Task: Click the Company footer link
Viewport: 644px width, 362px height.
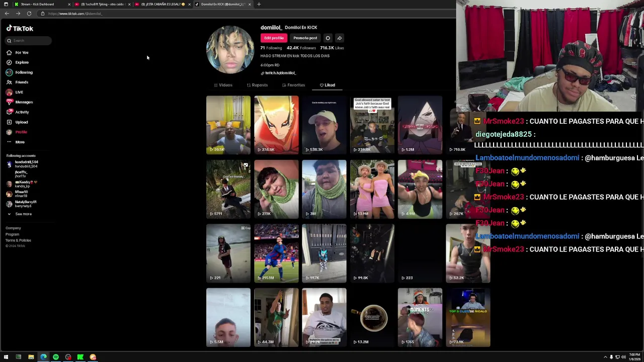Action: pyautogui.click(x=13, y=228)
